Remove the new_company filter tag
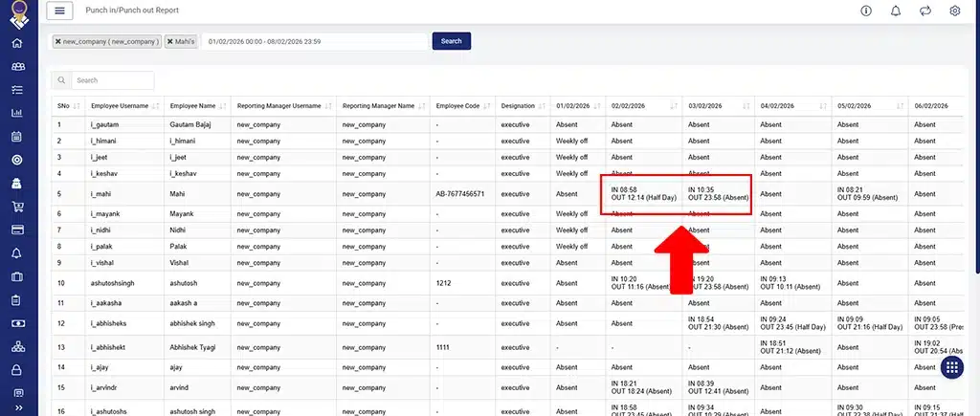The width and height of the screenshot is (980, 416). point(58,42)
